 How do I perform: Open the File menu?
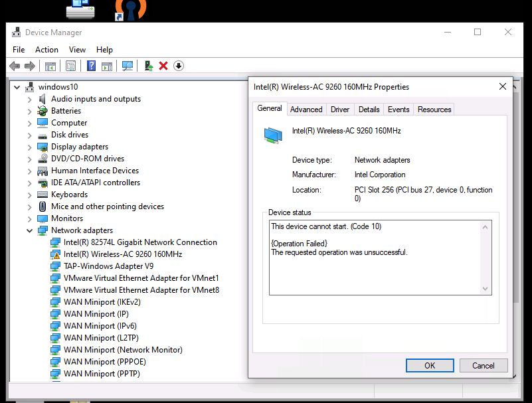[x=19, y=50]
